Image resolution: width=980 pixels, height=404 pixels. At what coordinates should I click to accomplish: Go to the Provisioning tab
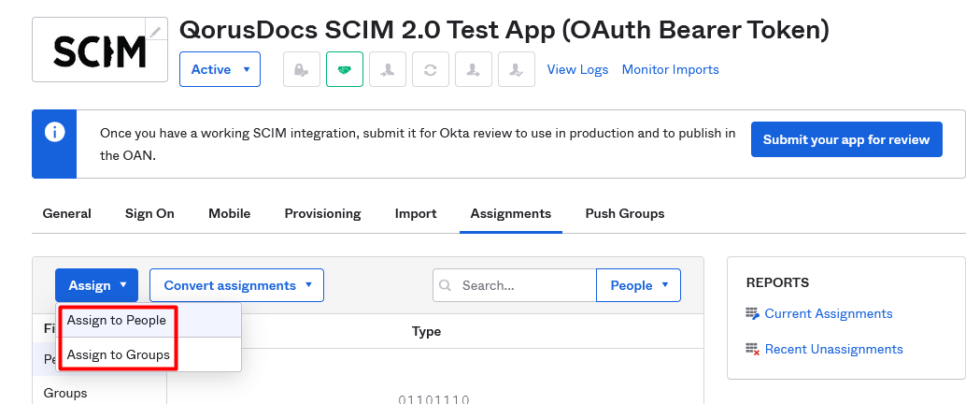point(322,214)
